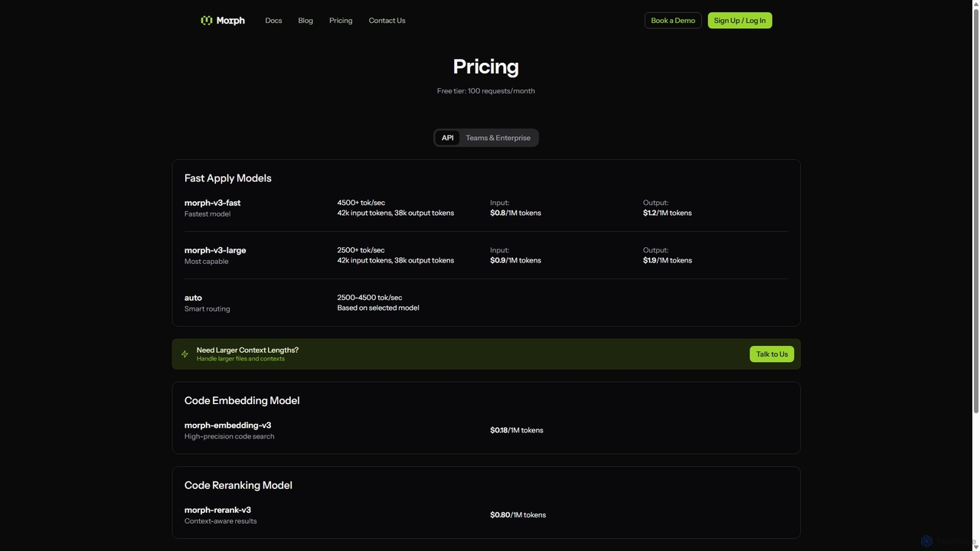Screen dimensions: 980x551
Task: Click Book a Demo button
Action: point(673,21)
